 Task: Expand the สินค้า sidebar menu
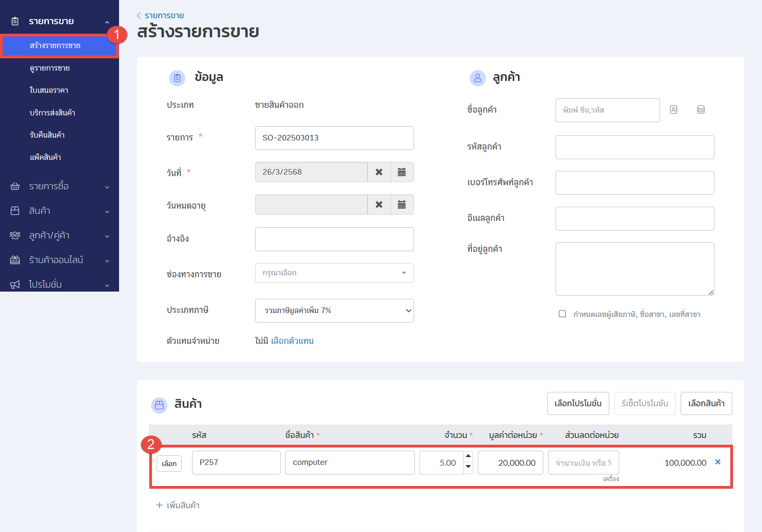[x=107, y=211]
